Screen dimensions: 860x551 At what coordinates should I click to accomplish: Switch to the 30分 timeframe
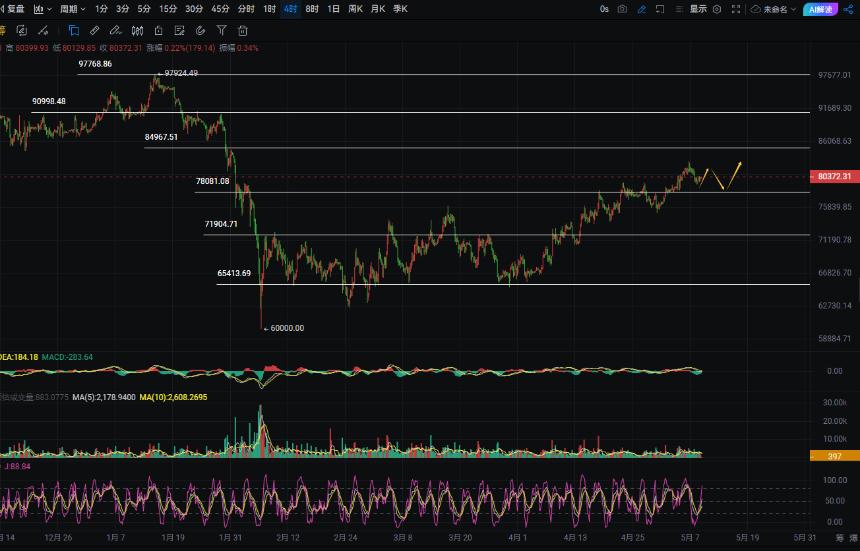[x=194, y=9]
